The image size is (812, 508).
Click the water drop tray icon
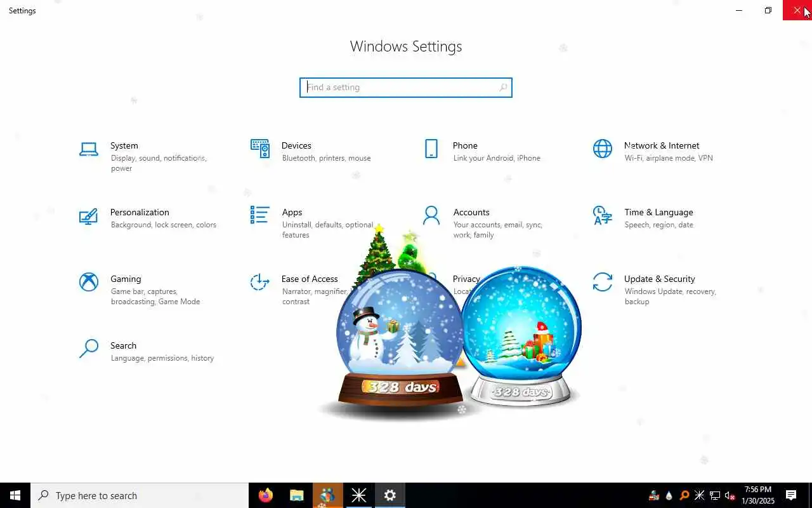669,495
